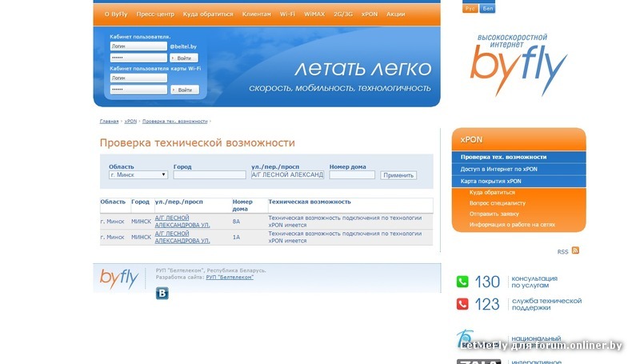Open Вопрос специалисту in the sidebar
The image size is (640, 364).
pos(497,203)
